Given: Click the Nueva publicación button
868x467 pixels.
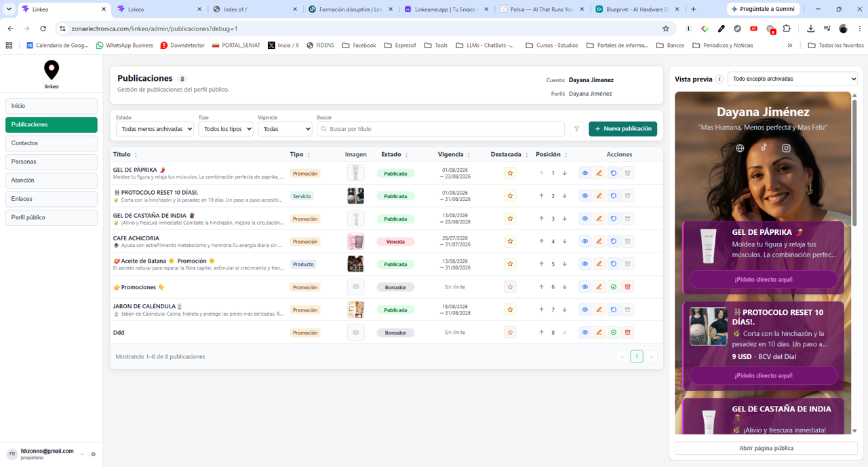Looking at the screenshot, I should click(x=623, y=129).
